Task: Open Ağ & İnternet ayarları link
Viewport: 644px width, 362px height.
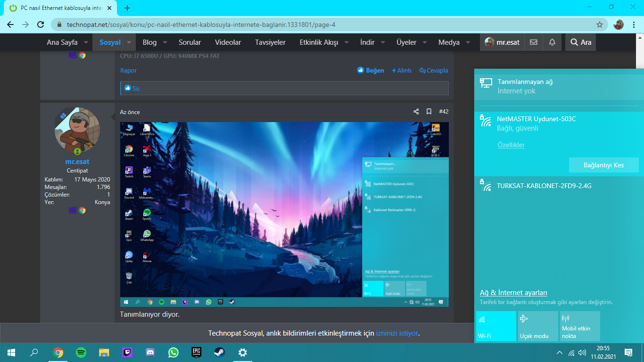Action: 513,293
